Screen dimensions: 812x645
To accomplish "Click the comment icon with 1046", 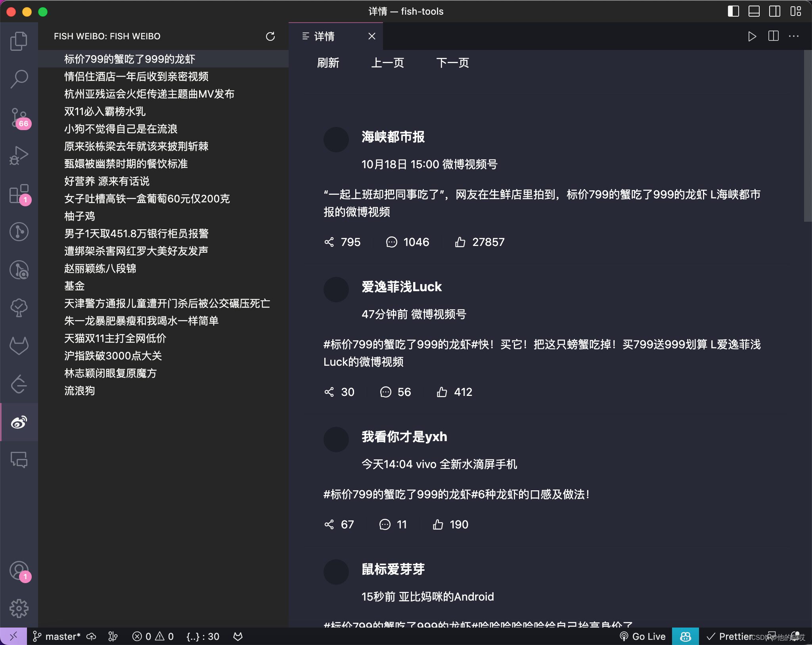I will [391, 242].
